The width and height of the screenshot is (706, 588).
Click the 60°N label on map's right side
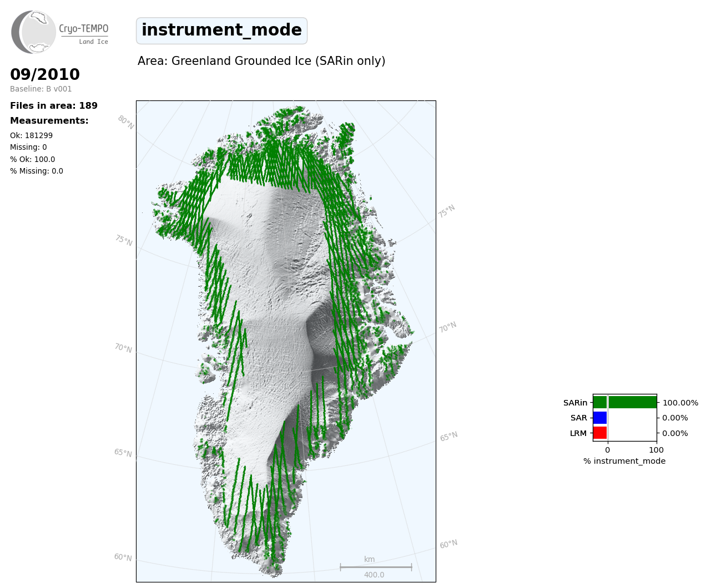[x=448, y=544]
